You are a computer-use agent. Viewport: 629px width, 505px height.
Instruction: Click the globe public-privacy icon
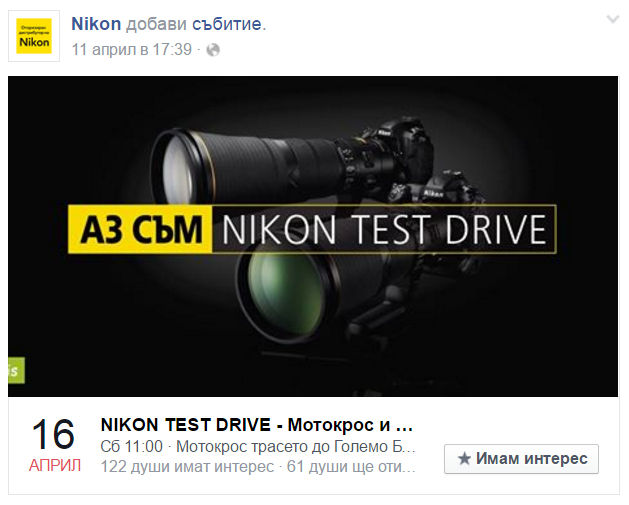pos(213,50)
